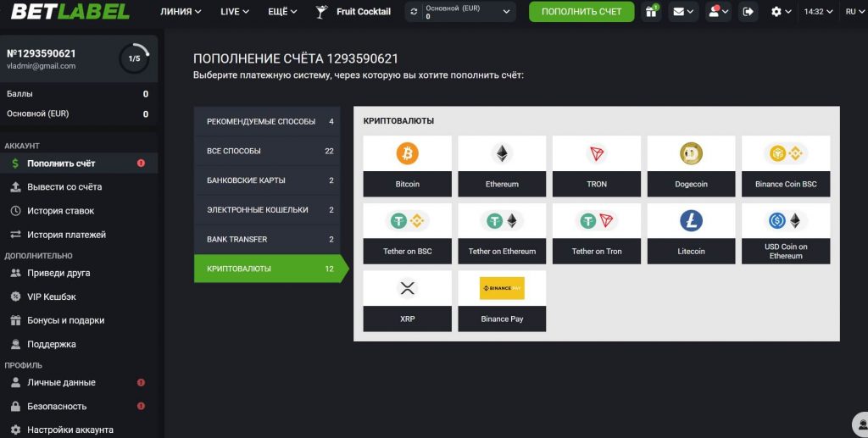
Task: Click the История платежей arrows icon
Action: point(15,235)
